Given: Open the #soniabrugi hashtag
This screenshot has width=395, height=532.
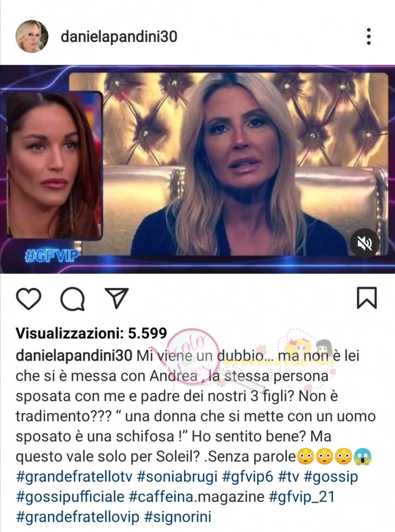Looking at the screenshot, I should point(177,477).
